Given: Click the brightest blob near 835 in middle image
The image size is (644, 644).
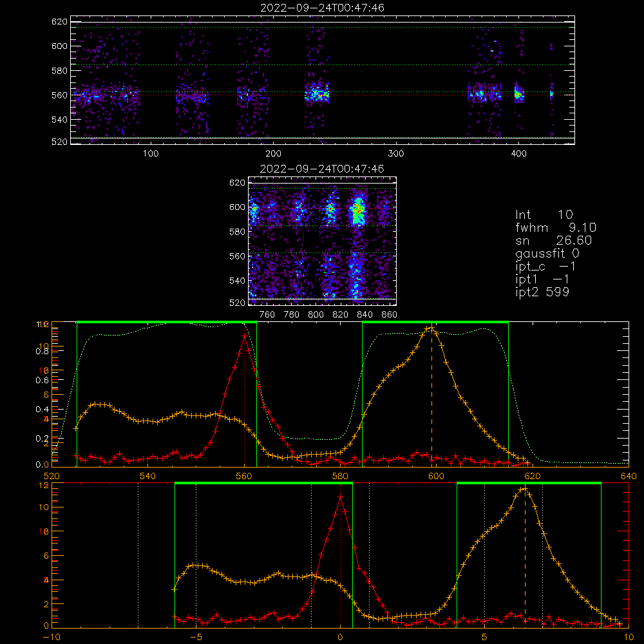Looking at the screenshot, I should coord(358,211).
